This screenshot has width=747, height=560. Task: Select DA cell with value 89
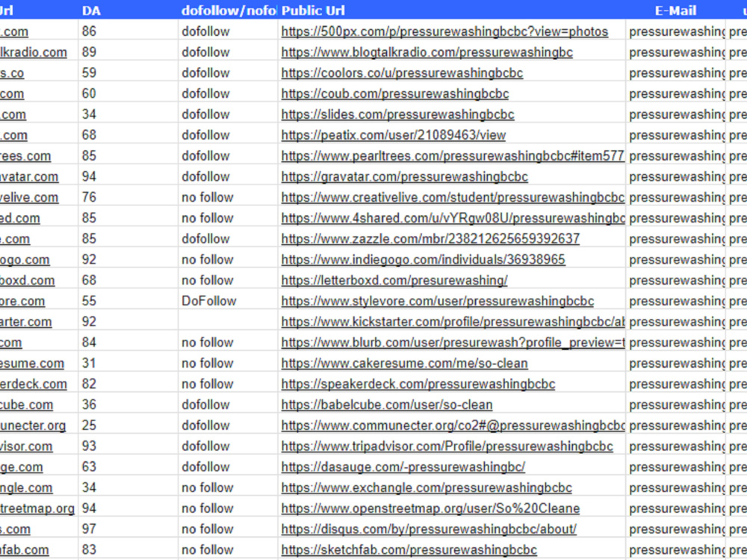[x=128, y=52]
